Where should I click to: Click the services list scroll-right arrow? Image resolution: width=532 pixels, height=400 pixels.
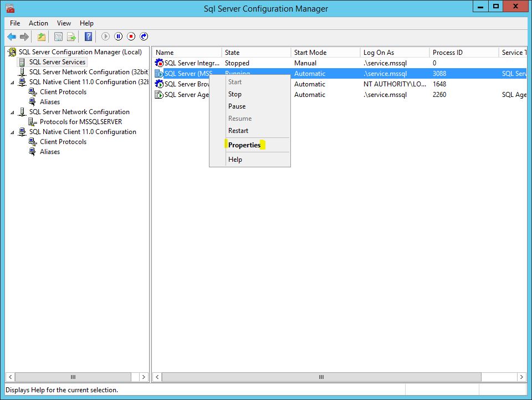tap(521, 377)
